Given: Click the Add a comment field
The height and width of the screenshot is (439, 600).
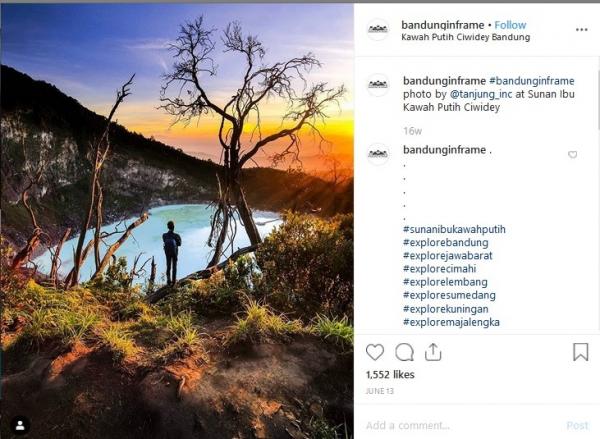Looking at the screenshot, I should click(450, 425).
